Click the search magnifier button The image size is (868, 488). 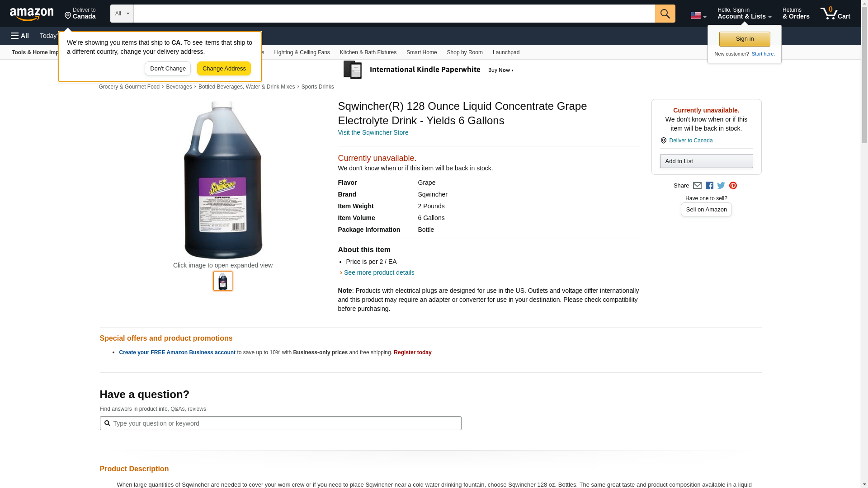pos(665,14)
